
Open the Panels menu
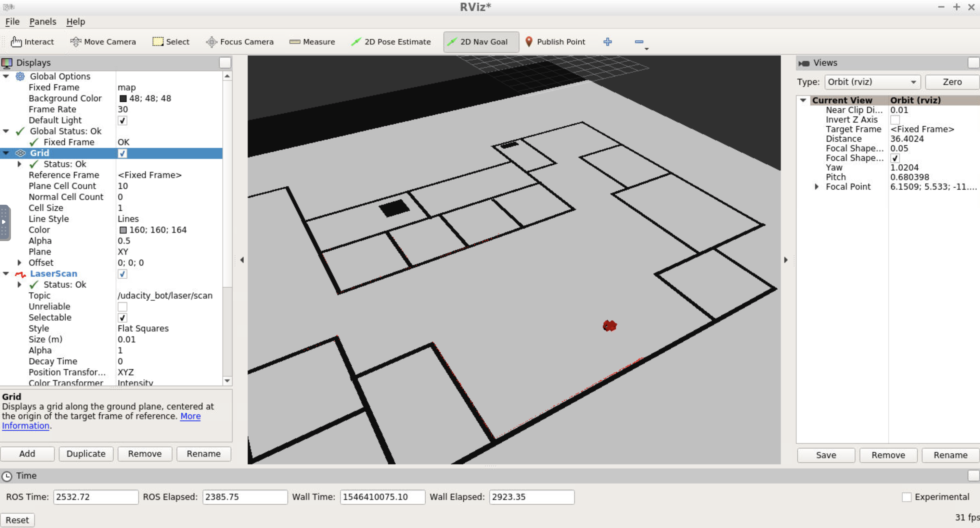pos(43,22)
